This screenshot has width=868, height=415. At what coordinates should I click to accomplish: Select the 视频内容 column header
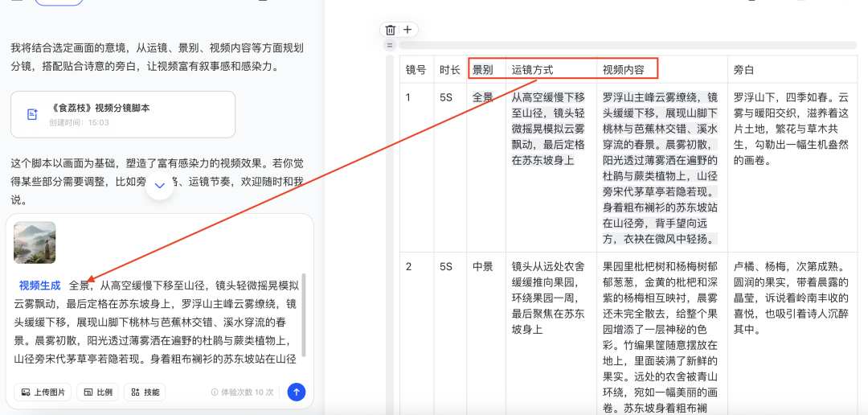click(662, 70)
